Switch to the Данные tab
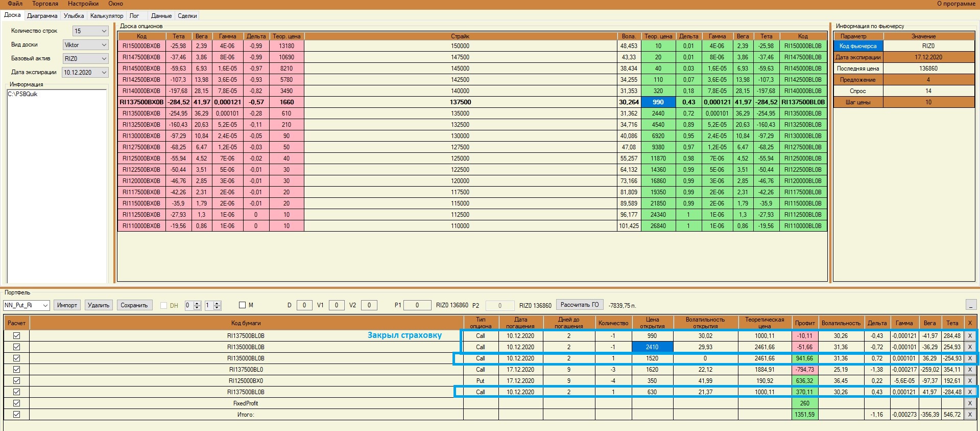Screen dimensions: 980x431 pyautogui.click(x=161, y=16)
